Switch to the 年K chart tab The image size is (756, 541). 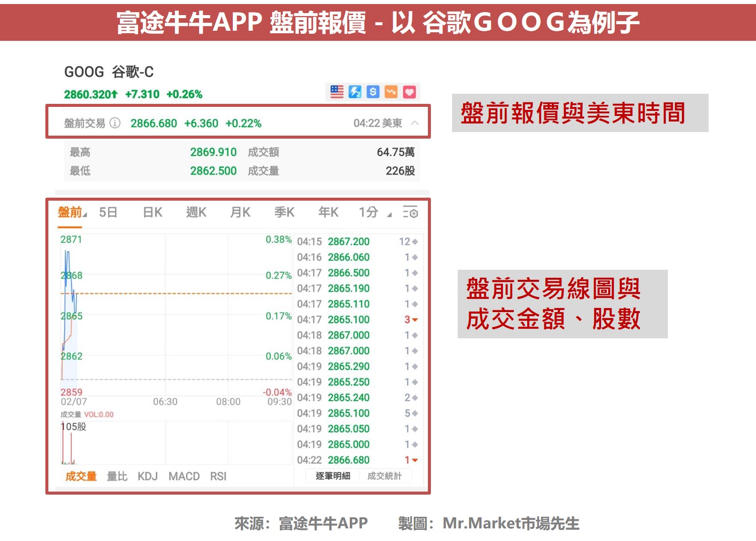(x=328, y=212)
